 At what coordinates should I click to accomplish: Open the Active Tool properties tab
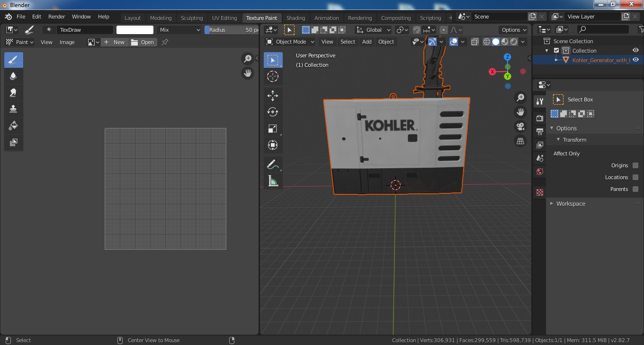539,101
